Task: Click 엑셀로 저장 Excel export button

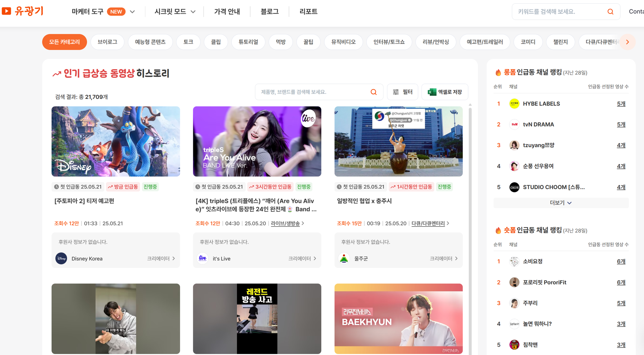Action: coord(445,92)
